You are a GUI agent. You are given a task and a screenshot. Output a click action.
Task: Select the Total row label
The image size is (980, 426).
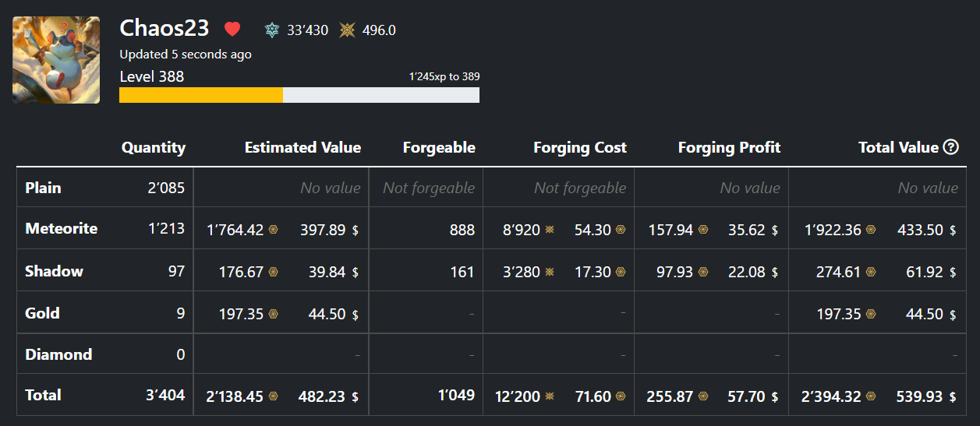tap(43, 395)
